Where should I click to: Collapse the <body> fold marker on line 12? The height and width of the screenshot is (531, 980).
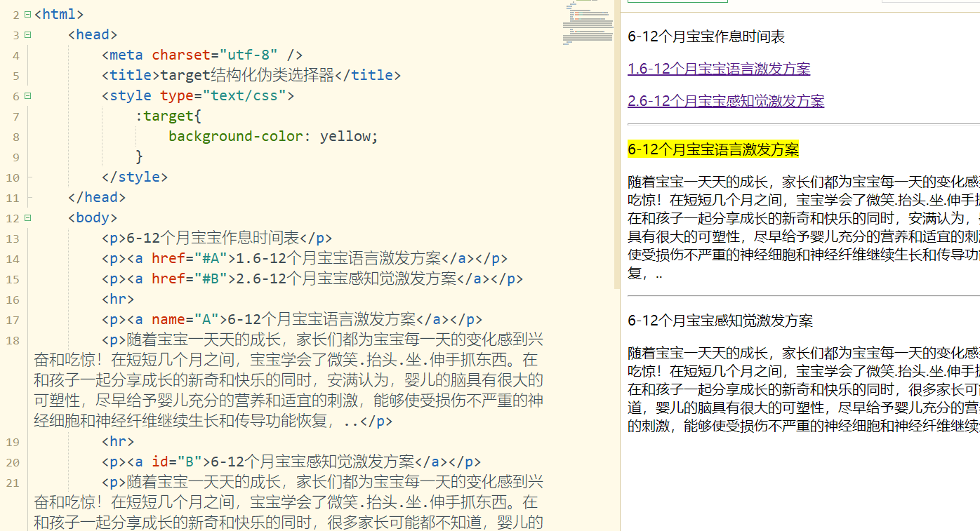[x=27, y=217]
